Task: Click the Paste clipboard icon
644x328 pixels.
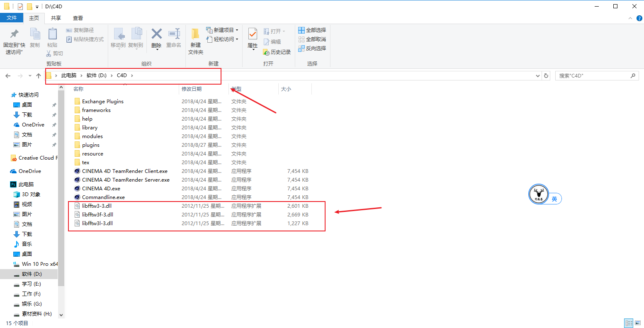Action: click(x=52, y=34)
